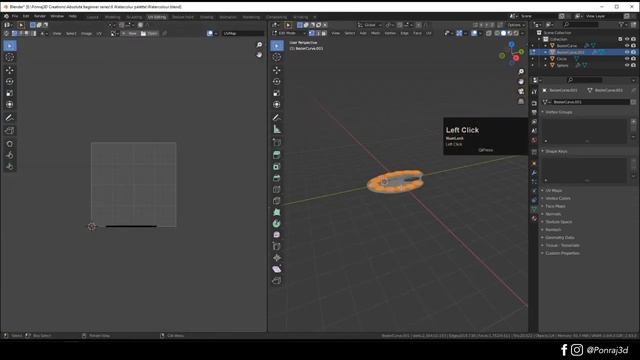Hide BezierCurve.001 with its eye icon

(x=627, y=52)
